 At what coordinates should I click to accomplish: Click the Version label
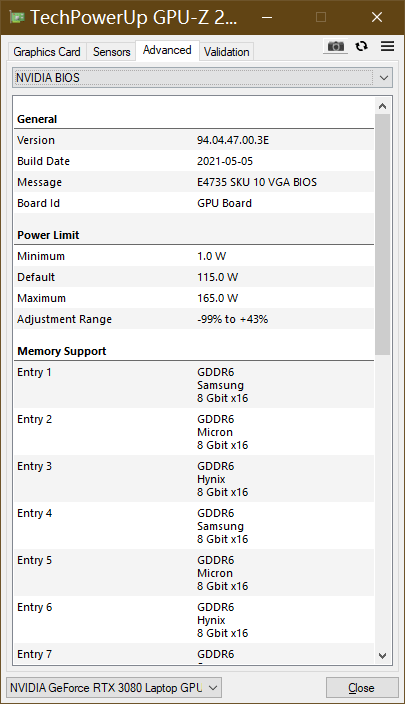[x=36, y=140]
